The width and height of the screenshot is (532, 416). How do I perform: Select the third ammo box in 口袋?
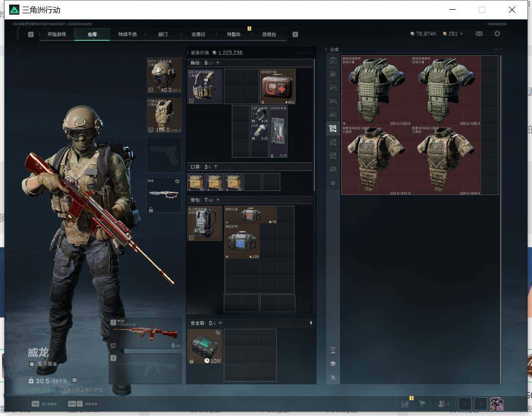[x=233, y=182]
